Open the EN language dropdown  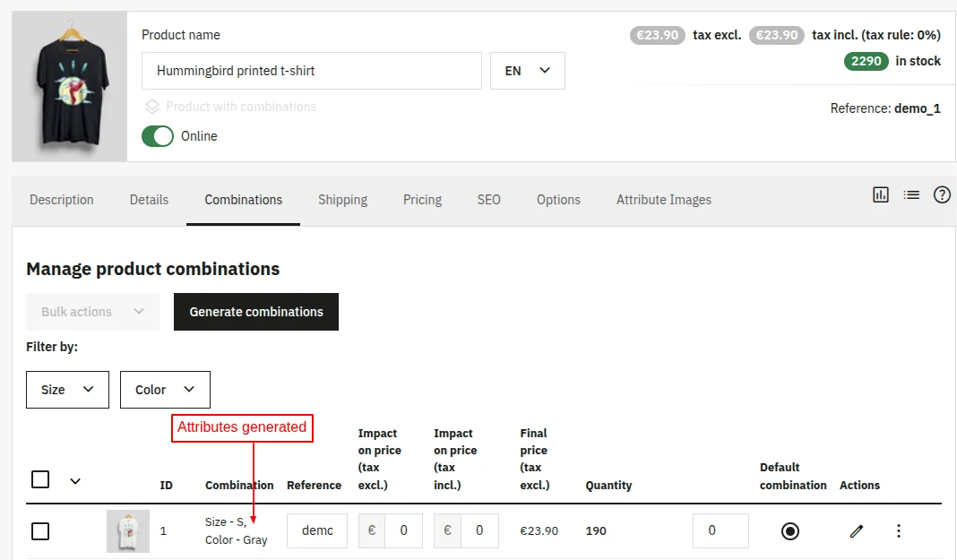[x=527, y=71]
